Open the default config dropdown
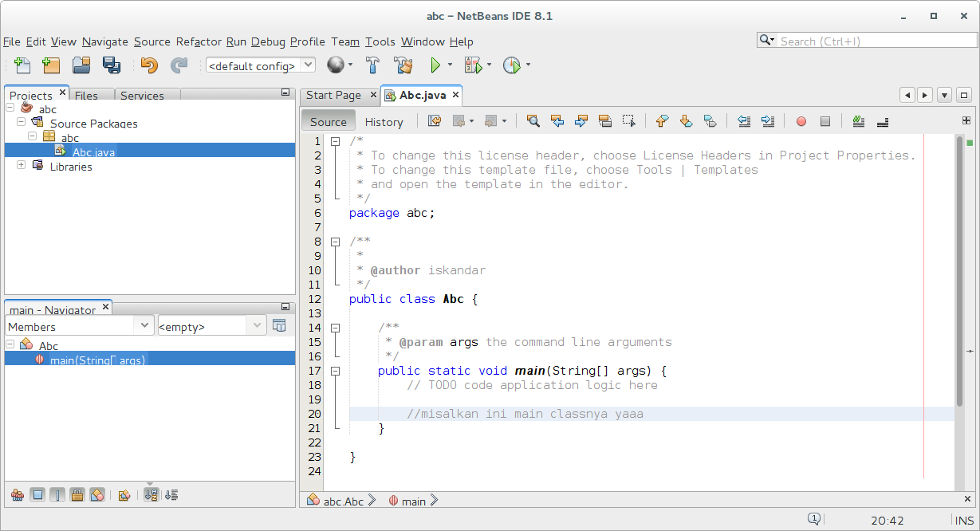 point(261,65)
